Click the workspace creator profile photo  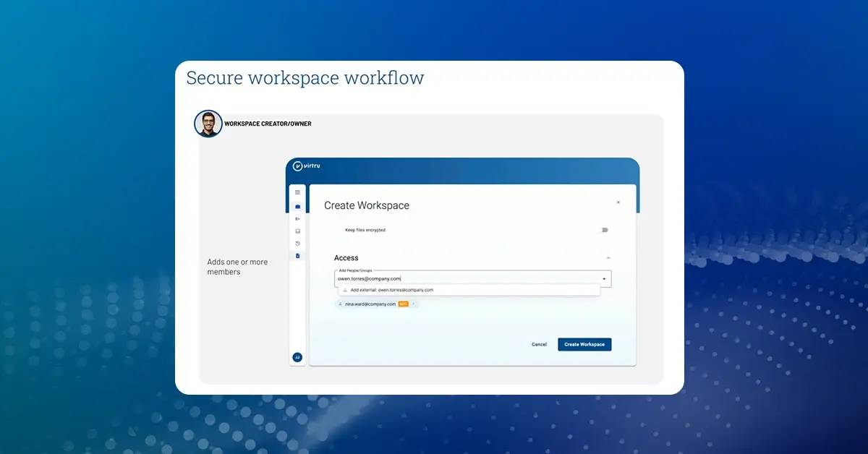pyautogui.click(x=208, y=124)
